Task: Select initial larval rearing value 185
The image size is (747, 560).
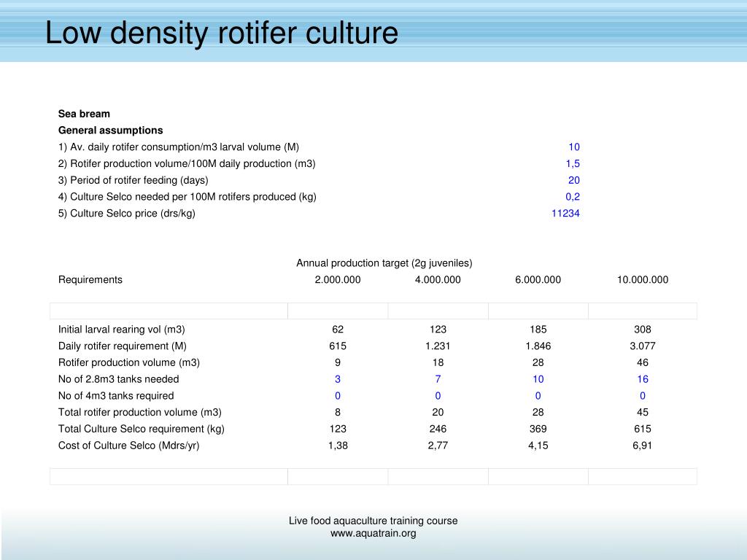Action: [538, 330]
